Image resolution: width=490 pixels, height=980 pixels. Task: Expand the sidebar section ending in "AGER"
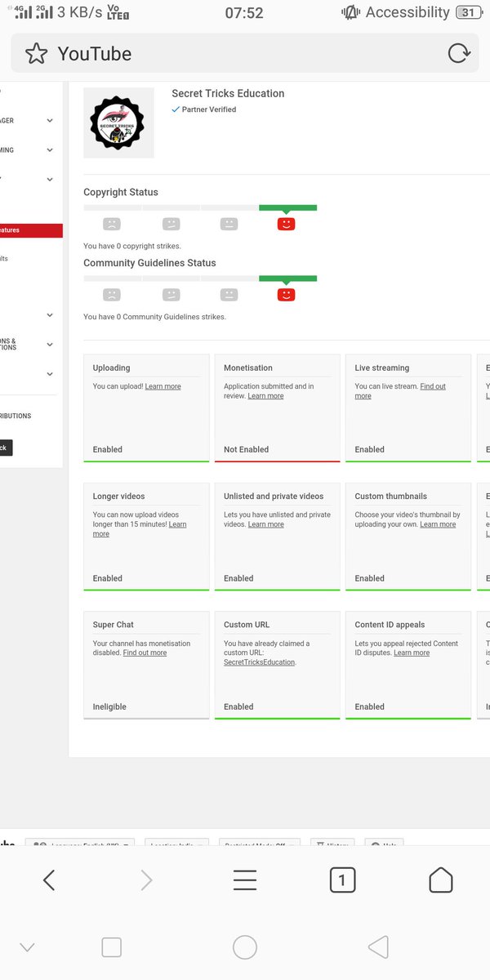[x=50, y=121]
